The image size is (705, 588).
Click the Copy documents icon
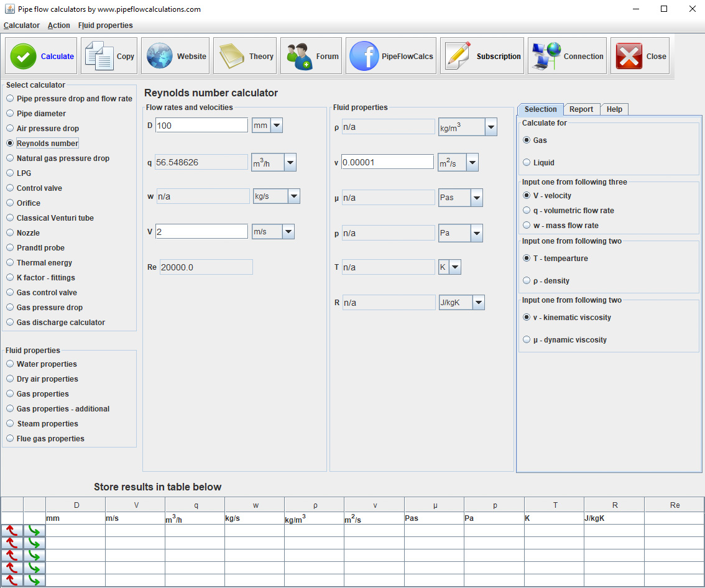99,56
